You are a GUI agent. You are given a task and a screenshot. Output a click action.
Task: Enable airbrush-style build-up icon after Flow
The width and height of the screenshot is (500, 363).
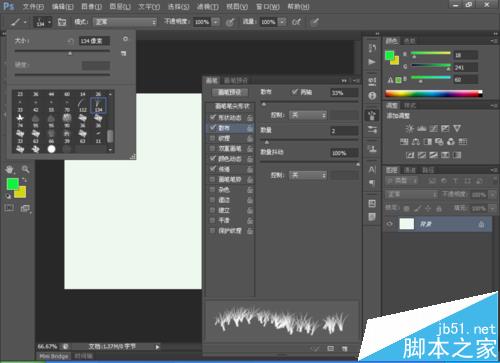[296, 22]
